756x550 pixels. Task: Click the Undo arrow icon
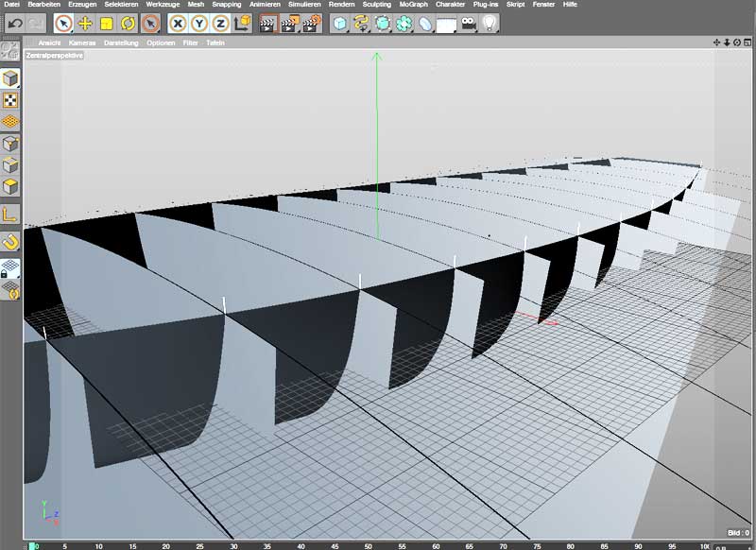pos(15,23)
